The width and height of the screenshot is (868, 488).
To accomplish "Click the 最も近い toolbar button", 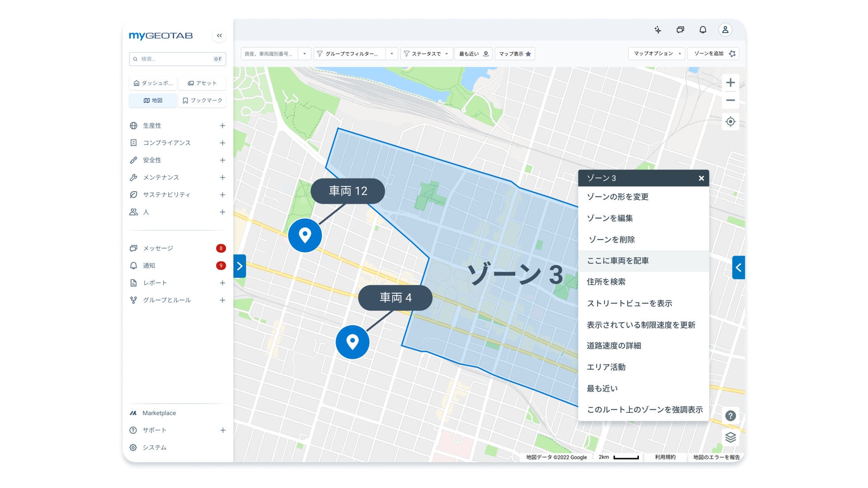I will (x=474, y=54).
